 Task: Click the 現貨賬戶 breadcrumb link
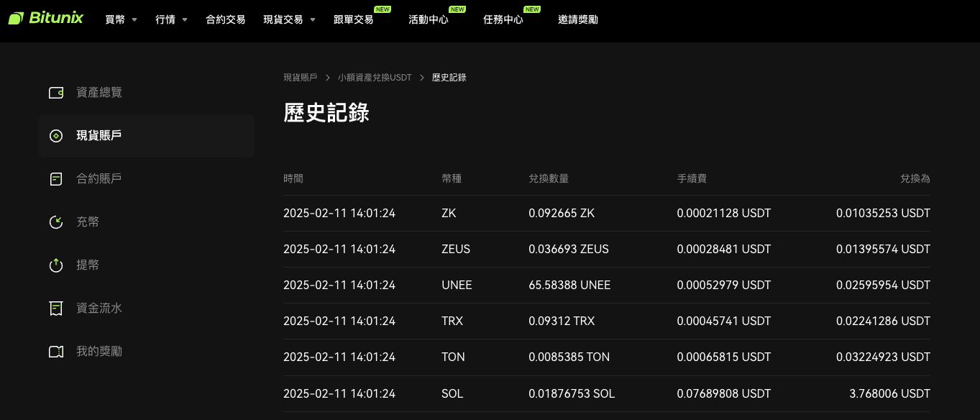click(x=301, y=77)
